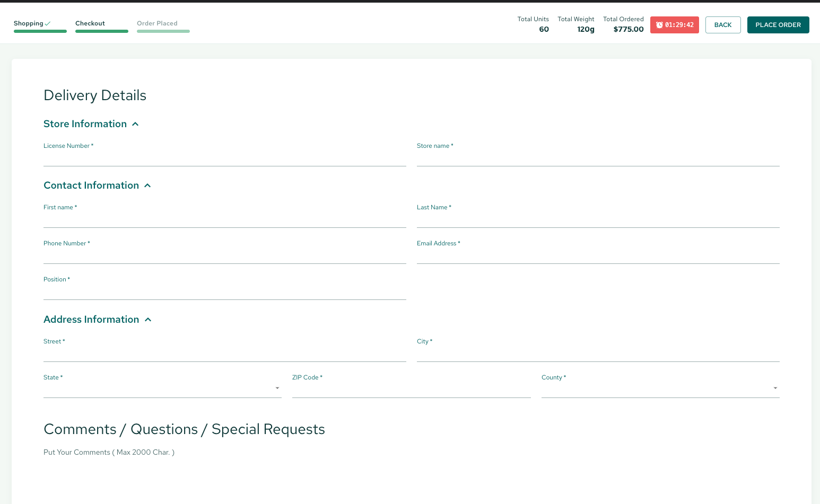Focus the Email Address field
820x504 pixels.
[x=598, y=256]
